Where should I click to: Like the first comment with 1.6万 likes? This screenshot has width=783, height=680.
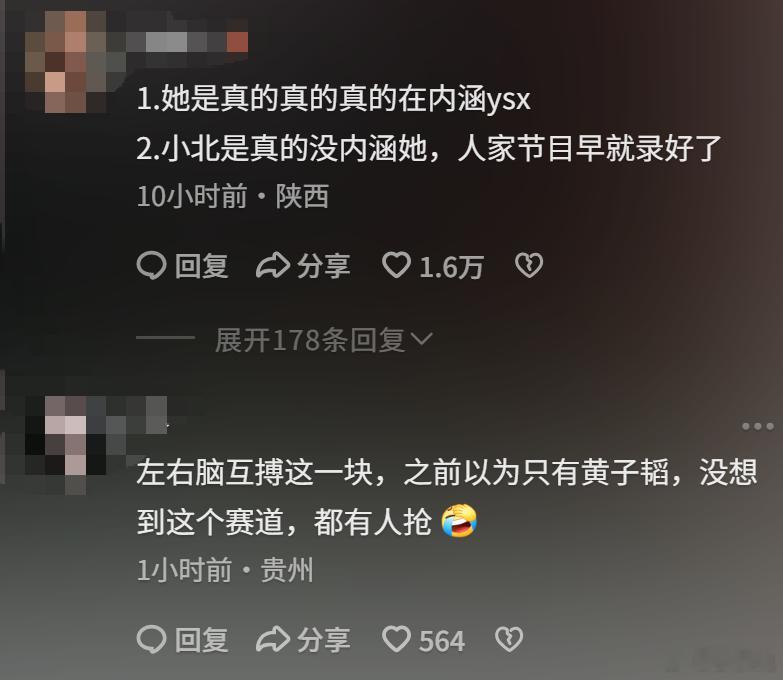point(396,265)
